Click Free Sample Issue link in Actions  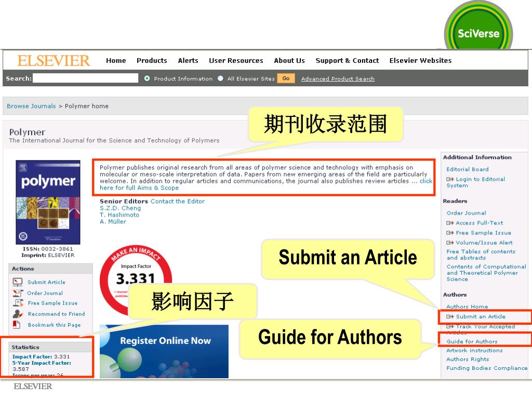click(x=52, y=303)
